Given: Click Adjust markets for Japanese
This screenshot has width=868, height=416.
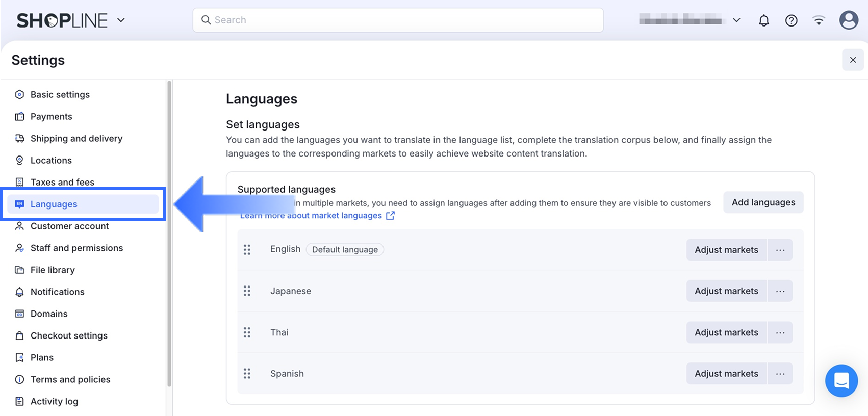Looking at the screenshot, I should point(726,291).
